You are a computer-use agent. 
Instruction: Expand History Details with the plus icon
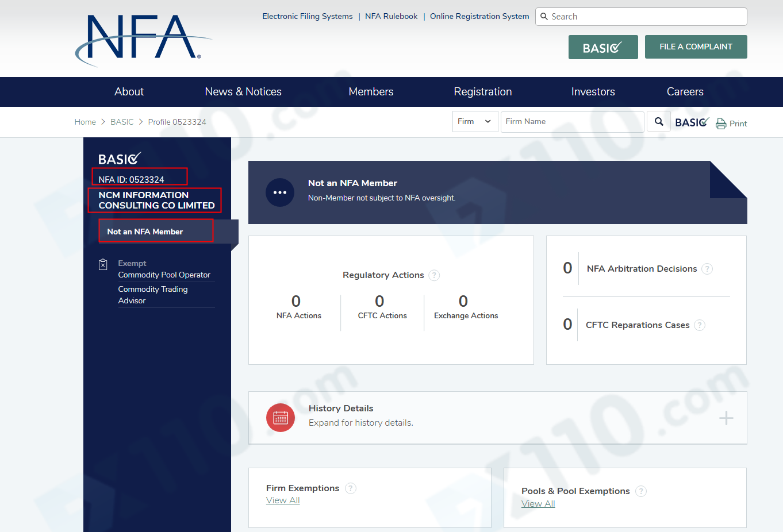click(x=726, y=418)
